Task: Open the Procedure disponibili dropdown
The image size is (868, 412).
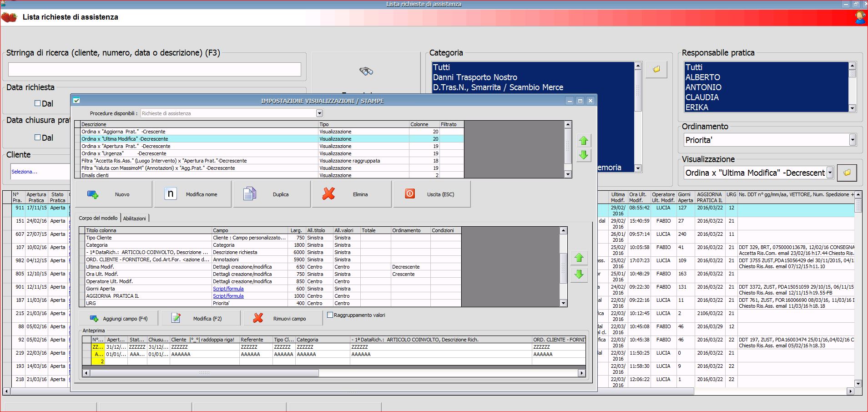Action: 319,113
